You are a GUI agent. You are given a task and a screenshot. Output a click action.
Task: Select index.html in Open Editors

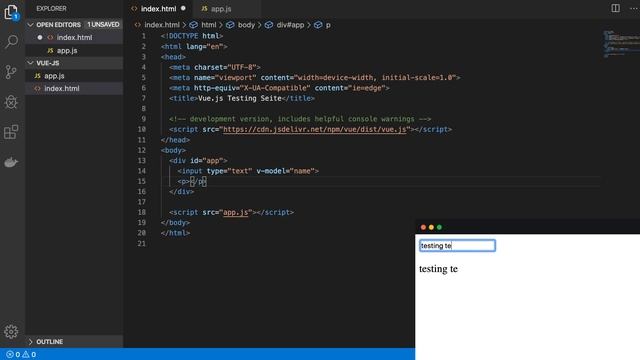click(x=74, y=38)
